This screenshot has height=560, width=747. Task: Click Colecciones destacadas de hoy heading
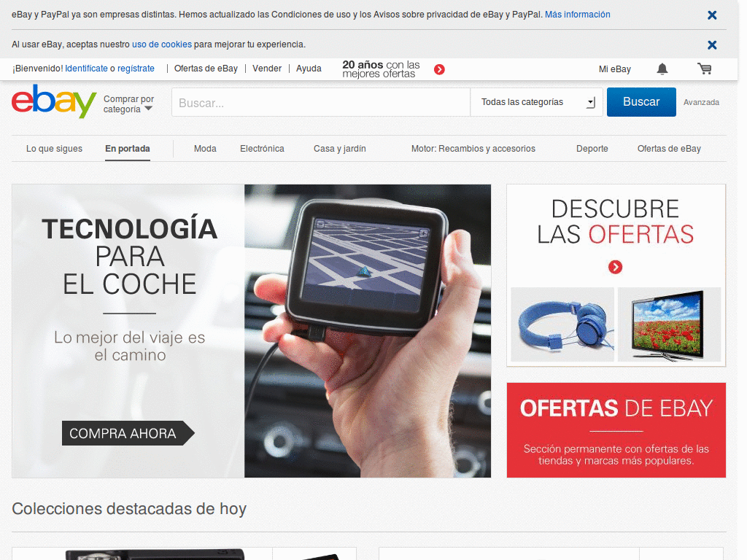click(x=129, y=508)
